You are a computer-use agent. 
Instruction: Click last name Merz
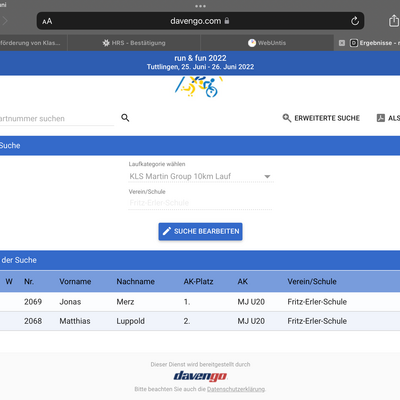point(125,302)
